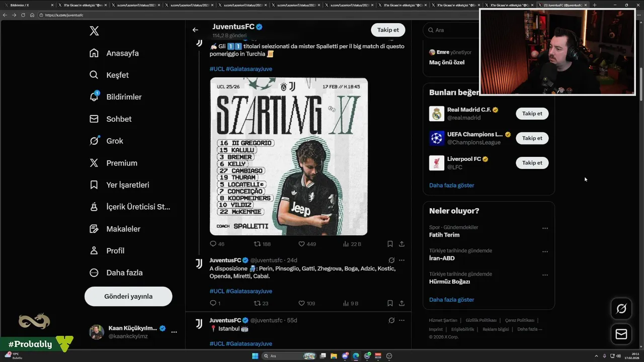The image size is (644, 362).
Task: Follow UEFA Champions League account
Action: pyautogui.click(x=532, y=138)
